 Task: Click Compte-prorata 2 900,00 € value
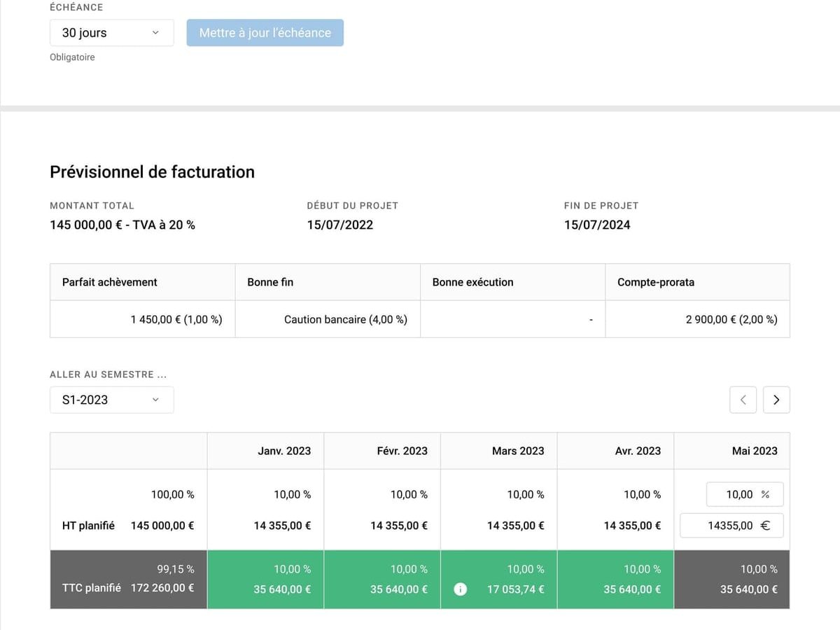pos(731,319)
